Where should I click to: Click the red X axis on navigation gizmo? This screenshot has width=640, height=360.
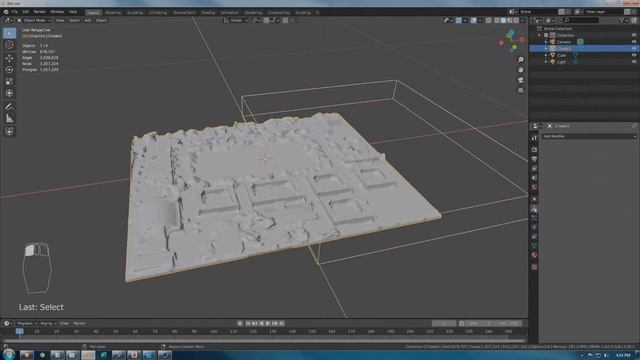tap(522, 40)
